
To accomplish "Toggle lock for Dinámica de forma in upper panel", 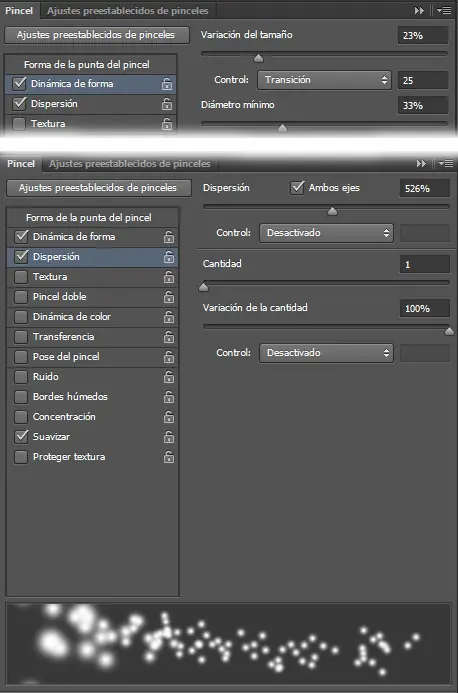I will [x=167, y=84].
